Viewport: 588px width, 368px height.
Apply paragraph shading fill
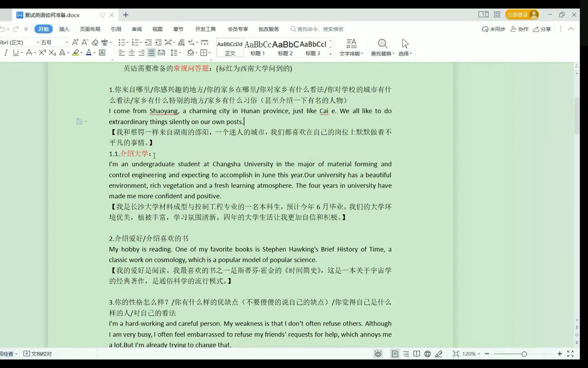point(190,52)
